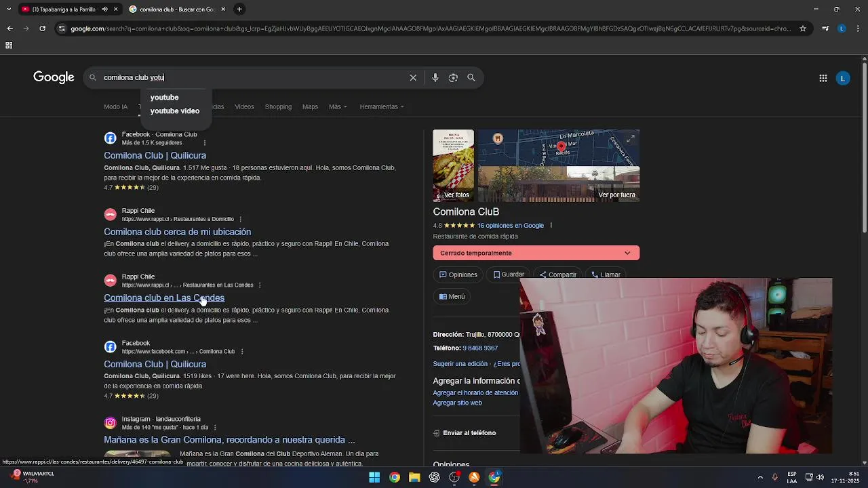Close the comilona club search tab
The image size is (868, 488).
coord(223,9)
